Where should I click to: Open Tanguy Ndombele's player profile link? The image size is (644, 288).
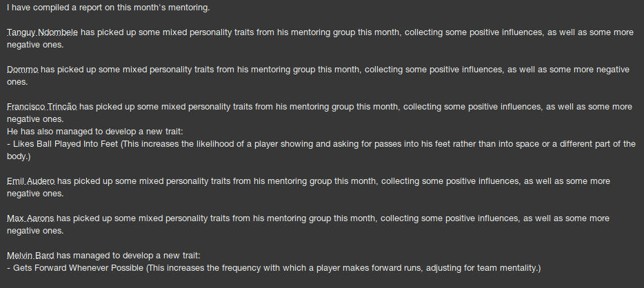click(x=42, y=32)
